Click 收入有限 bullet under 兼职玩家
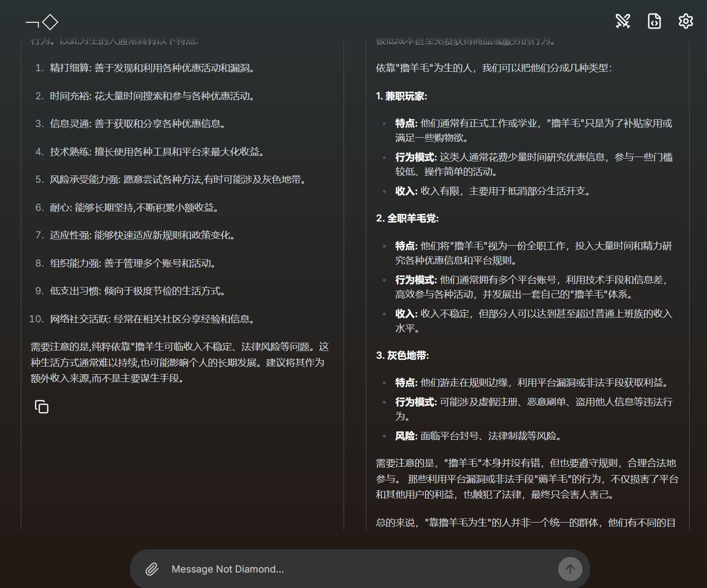Image resolution: width=707 pixels, height=588 pixels. tap(494, 191)
